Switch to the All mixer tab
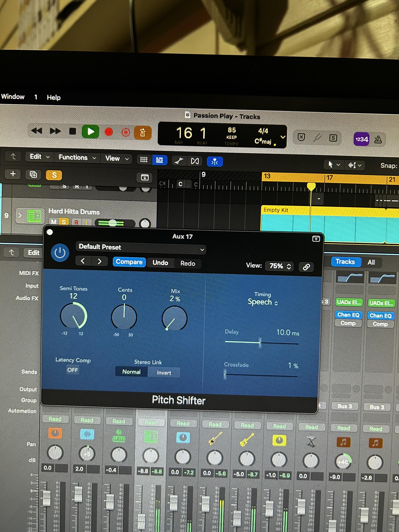This screenshot has width=399, height=532. pos(371,262)
